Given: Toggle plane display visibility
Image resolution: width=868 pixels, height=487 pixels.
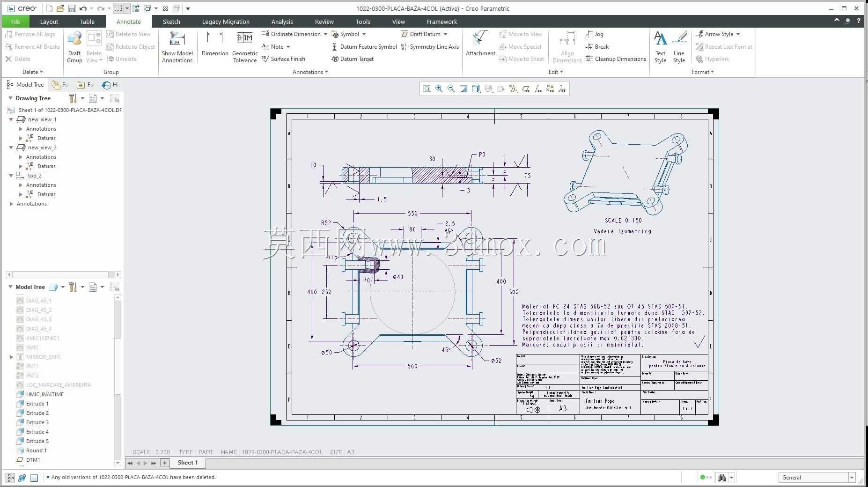Looking at the screenshot, I should coord(526,89).
